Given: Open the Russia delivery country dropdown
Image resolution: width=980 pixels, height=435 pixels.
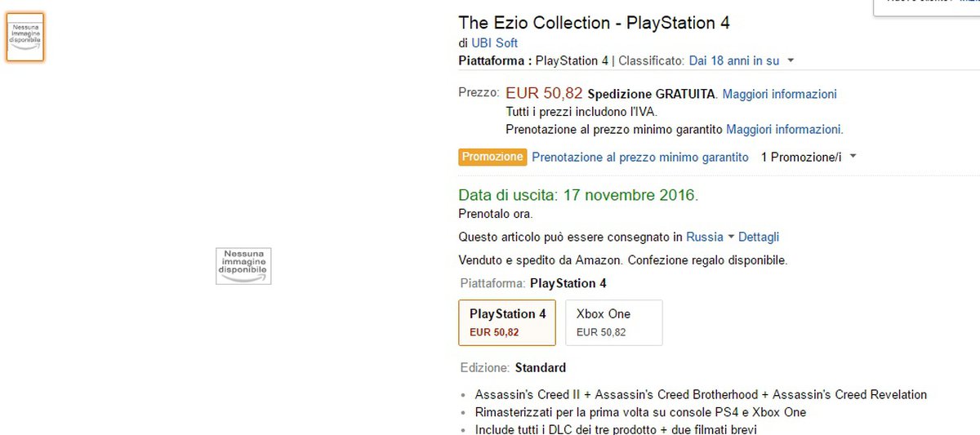Looking at the screenshot, I should click(x=709, y=237).
